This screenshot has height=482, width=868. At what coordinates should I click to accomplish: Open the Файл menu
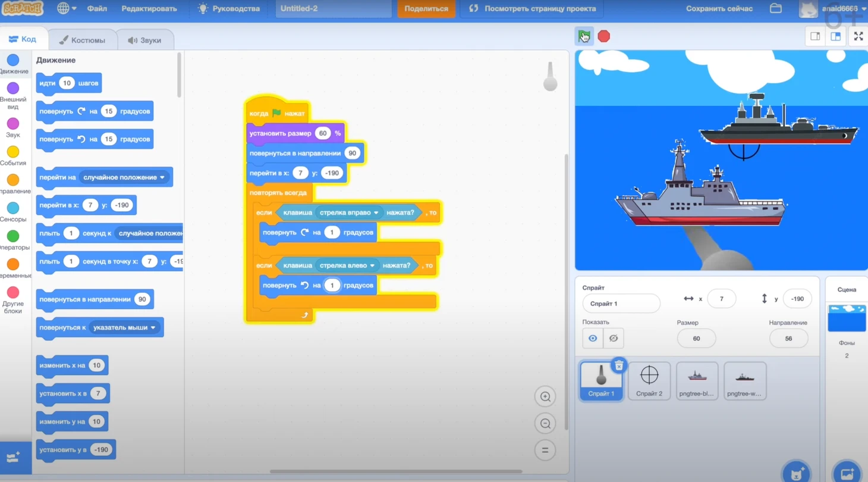(x=97, y=8)
